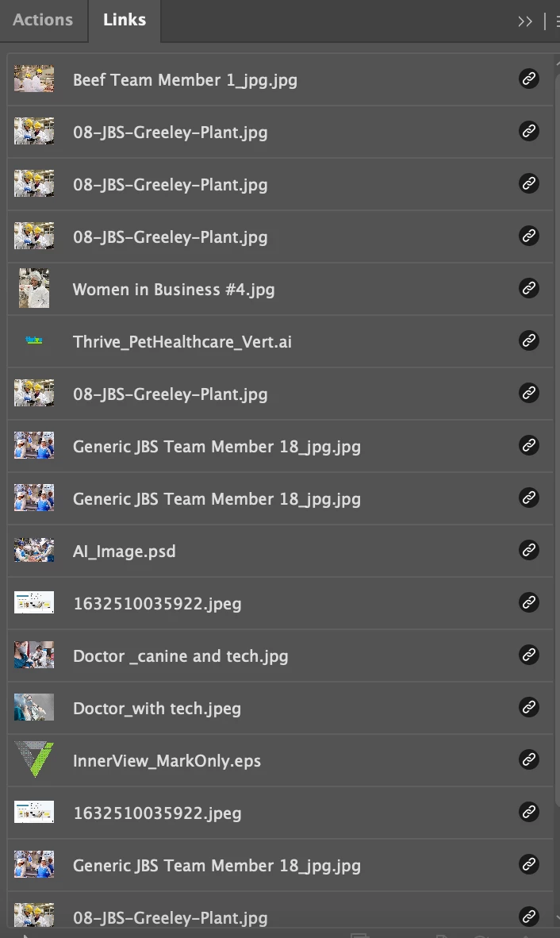Switch to the Actions tab
Viewport: 560px width, 938px height.
click(43, 20)
